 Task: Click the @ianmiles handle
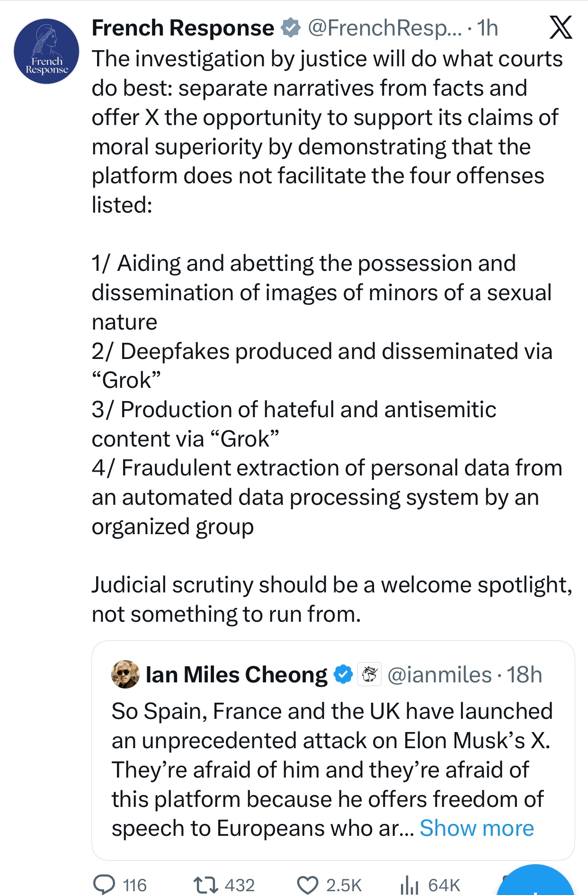[x=439, y=674]
